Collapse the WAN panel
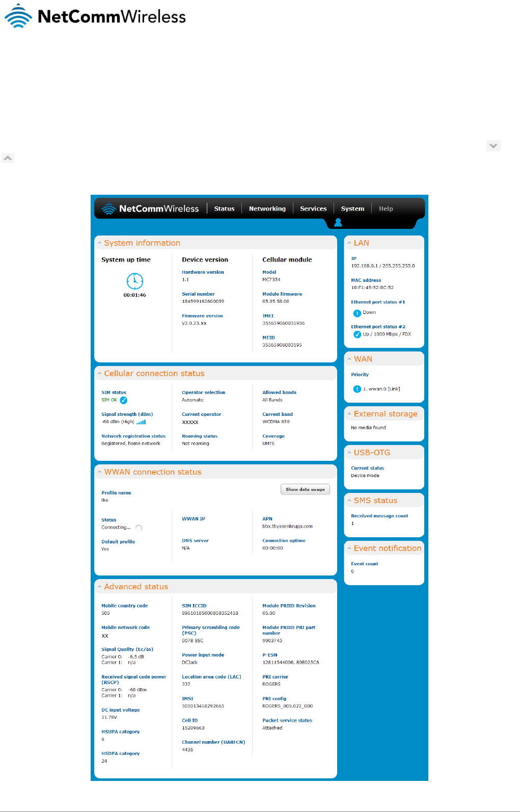Viewport: 520px width, 812px height. tap(349, 359)
